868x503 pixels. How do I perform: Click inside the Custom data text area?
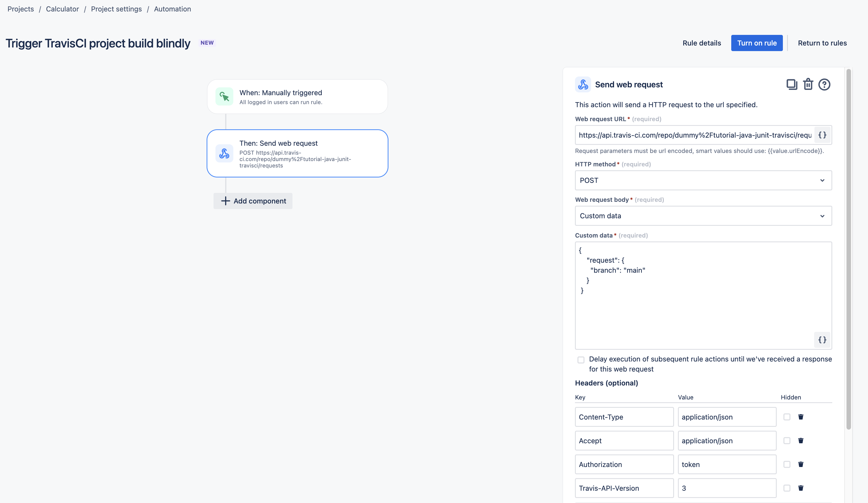pyautogui.click(x=703, y=295)
